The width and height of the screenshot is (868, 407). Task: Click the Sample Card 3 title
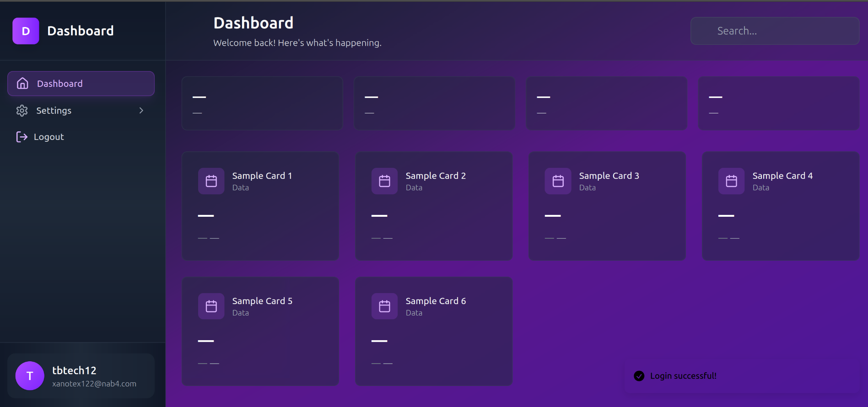(609, 176)
